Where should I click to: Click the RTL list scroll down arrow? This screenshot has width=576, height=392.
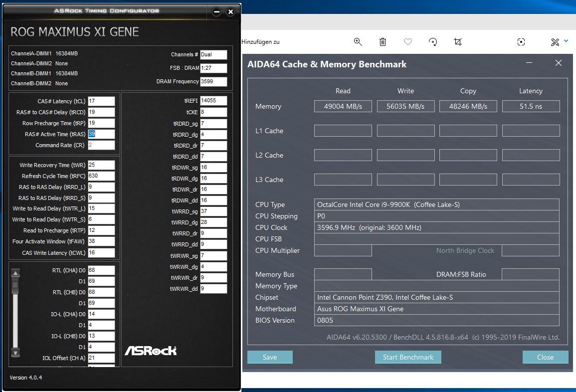(15, 353)
